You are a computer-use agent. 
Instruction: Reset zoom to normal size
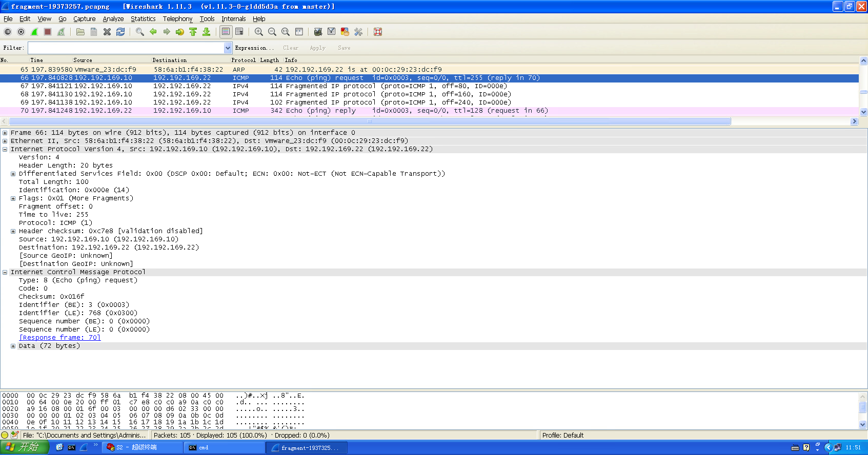tap(286, 32)
